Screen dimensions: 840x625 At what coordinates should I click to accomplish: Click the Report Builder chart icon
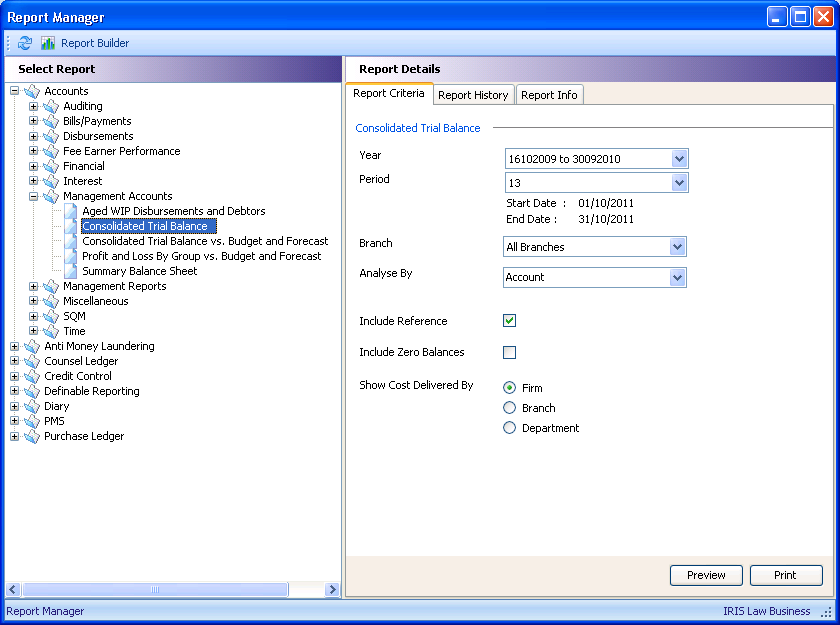pos(48,43)
